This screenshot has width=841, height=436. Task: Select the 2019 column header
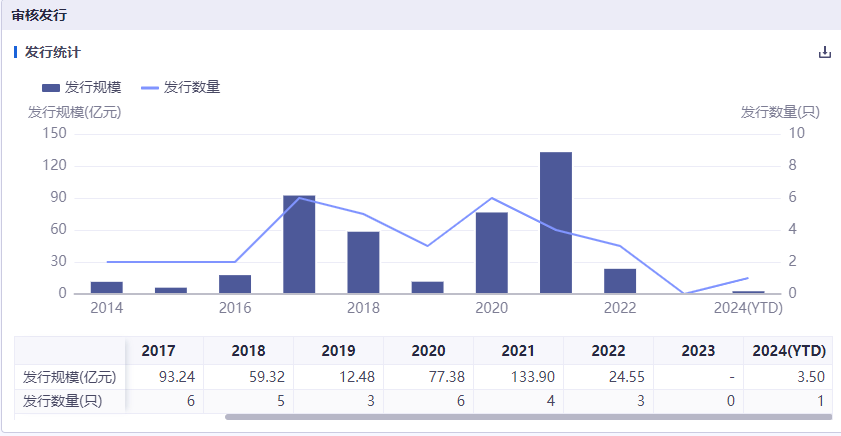338,351
